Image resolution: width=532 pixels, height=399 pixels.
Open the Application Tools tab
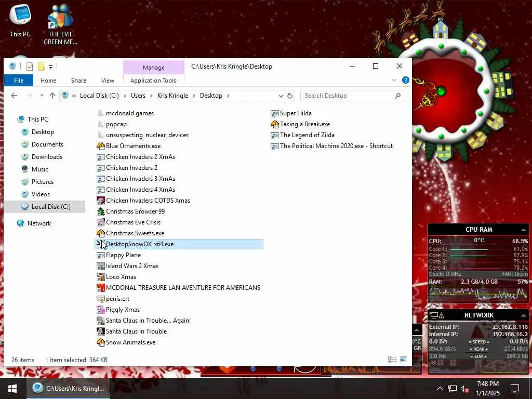point(153,81)
